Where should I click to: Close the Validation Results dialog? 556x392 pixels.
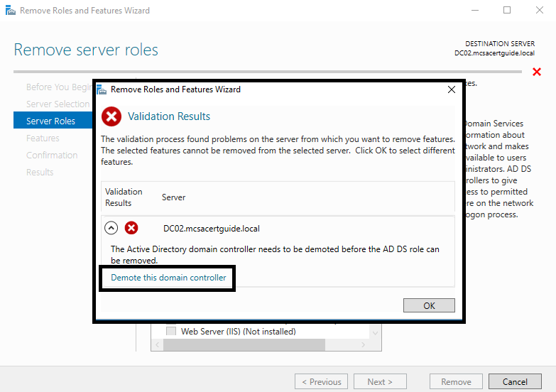coord(452,89)
